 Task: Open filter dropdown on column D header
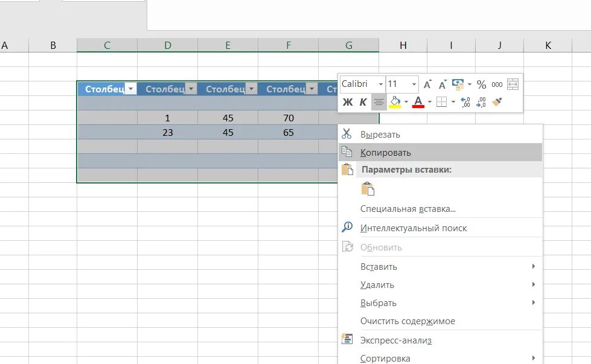pyautogui.click(x=191, y=89)
